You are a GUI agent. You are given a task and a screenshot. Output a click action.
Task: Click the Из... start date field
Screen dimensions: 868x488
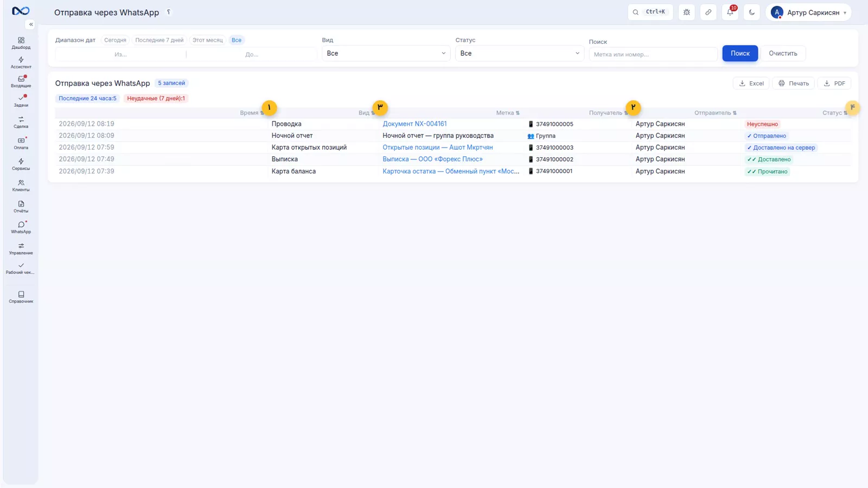point(120,54)
